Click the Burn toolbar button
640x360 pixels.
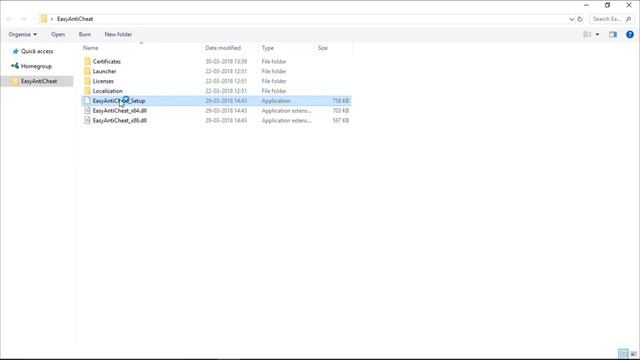pos(84,34)
